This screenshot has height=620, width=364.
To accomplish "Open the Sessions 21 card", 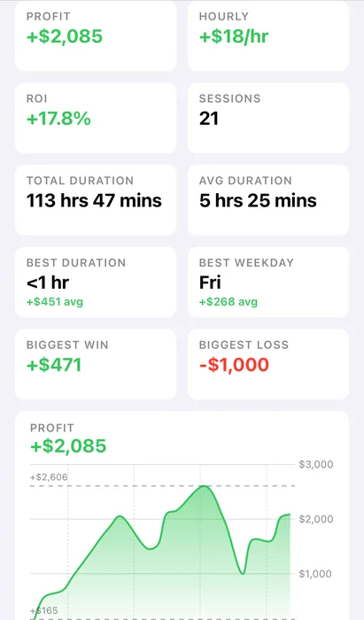I will (x=268, y=118).
